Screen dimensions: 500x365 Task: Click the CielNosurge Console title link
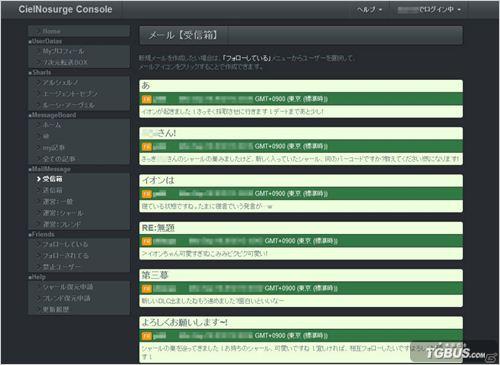[65, 9]
